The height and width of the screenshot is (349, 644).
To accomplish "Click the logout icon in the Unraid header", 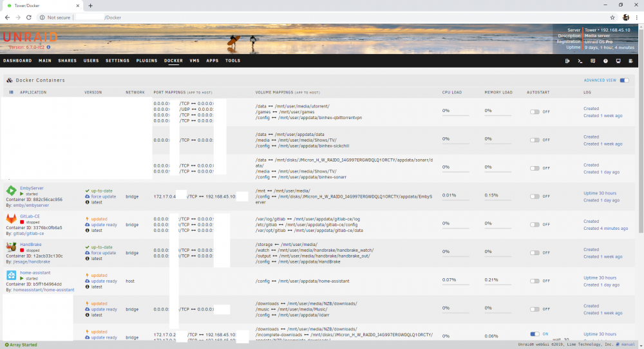I will click(x=567, y=61).
